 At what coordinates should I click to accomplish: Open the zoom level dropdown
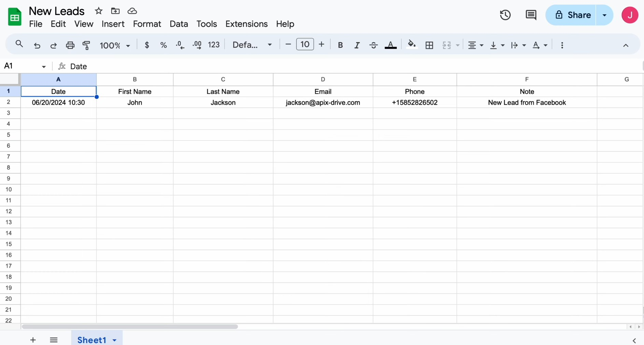pos(115,45)
